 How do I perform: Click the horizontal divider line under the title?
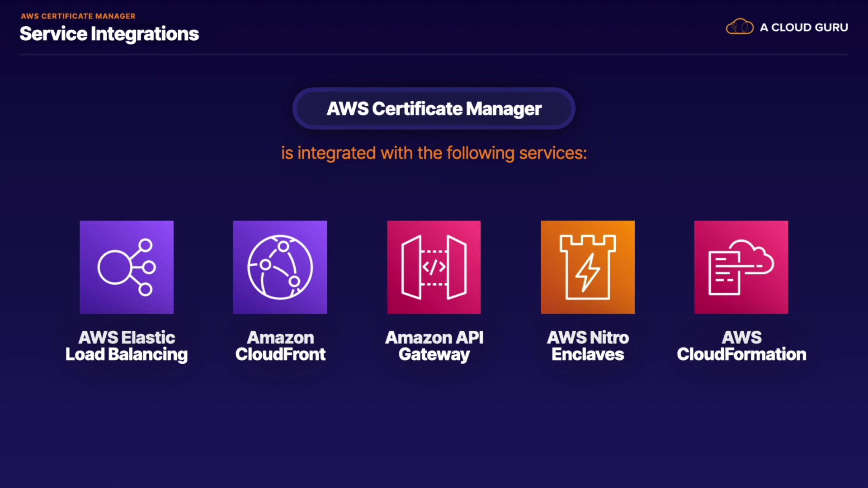tap(434, 55)
